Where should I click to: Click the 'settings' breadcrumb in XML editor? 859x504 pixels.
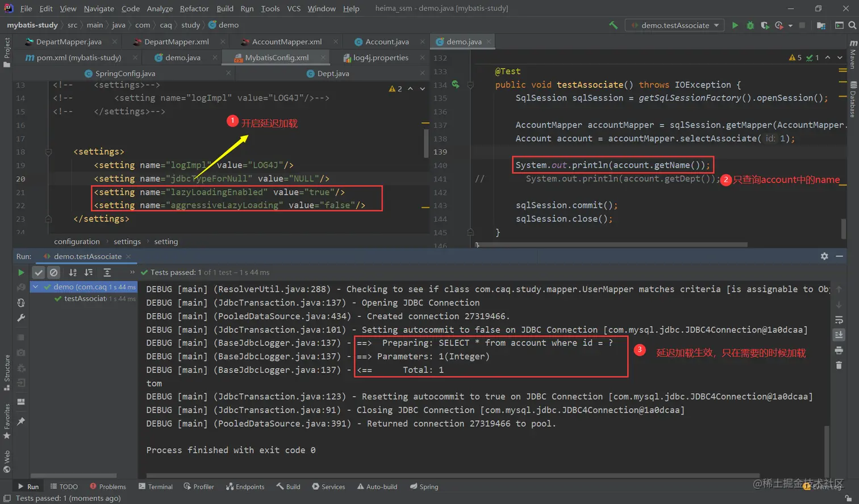click(127, 241)
